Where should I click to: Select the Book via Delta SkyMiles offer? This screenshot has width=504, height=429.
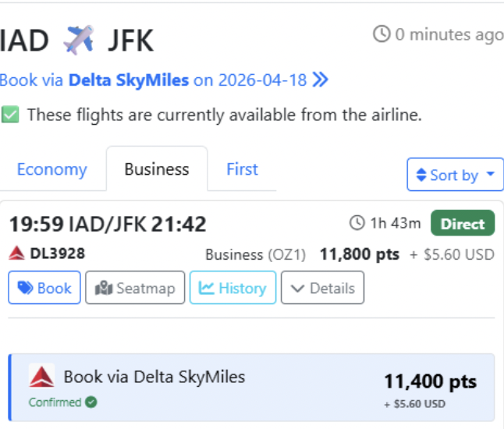[251, 388]
